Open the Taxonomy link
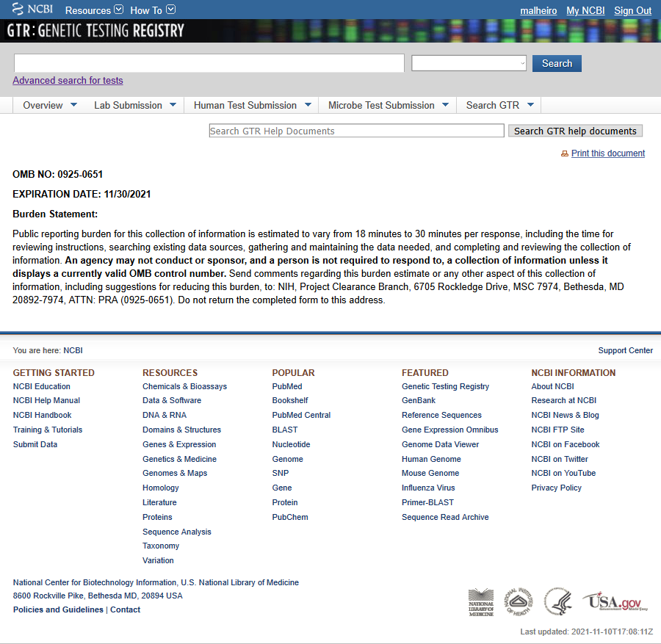The height and width of the screenshot is (644, 661). pos(161,546)
